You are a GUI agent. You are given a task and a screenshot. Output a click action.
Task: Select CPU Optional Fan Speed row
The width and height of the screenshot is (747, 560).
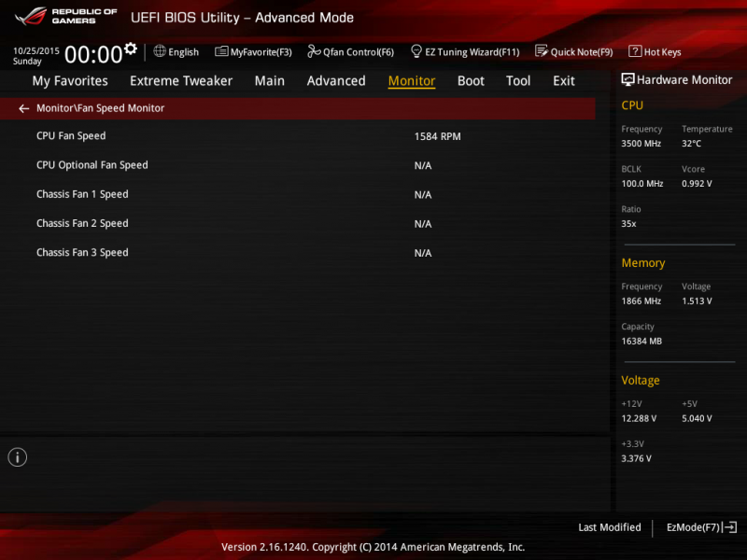coord(297,165)
